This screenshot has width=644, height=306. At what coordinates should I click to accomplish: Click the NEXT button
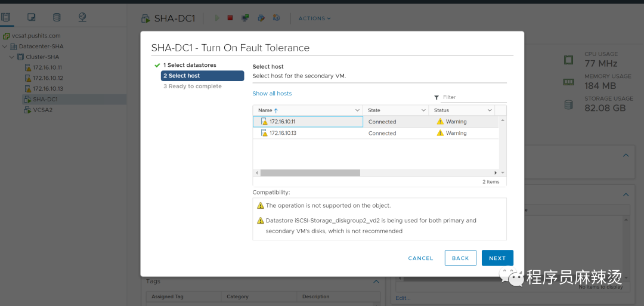click(x=497, y=258)
